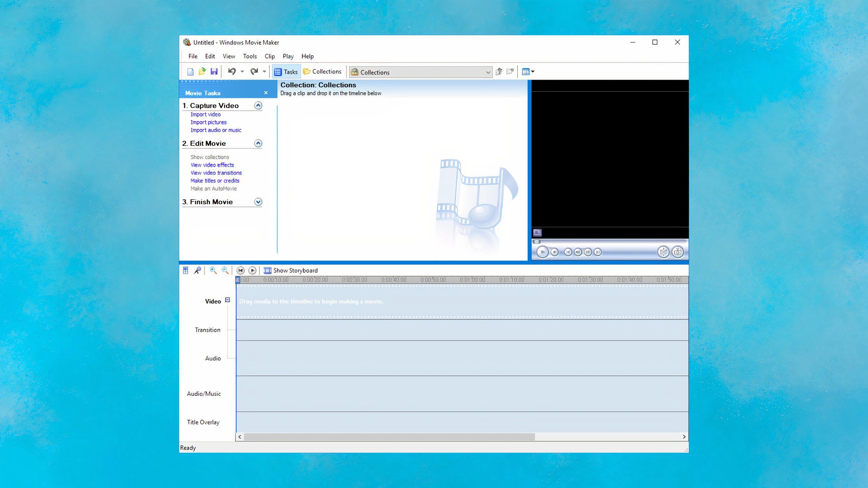Collapse the Video track

tap(228, 300)
